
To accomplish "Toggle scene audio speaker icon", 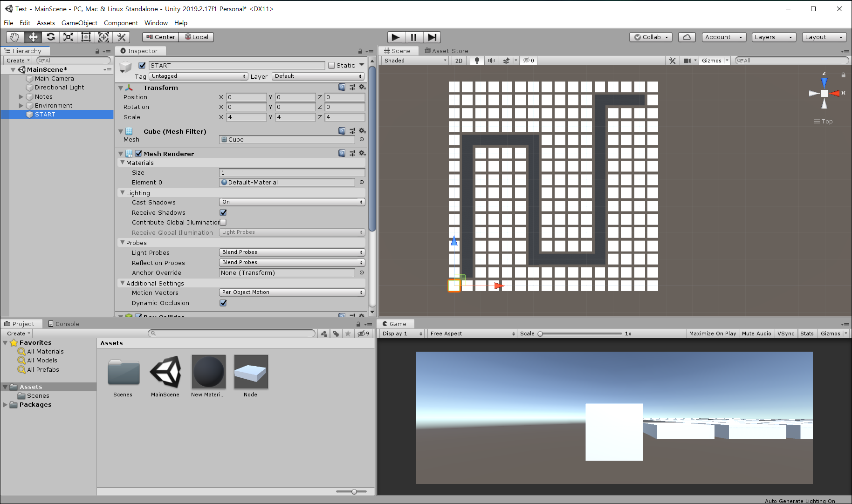I will [491, 61].
